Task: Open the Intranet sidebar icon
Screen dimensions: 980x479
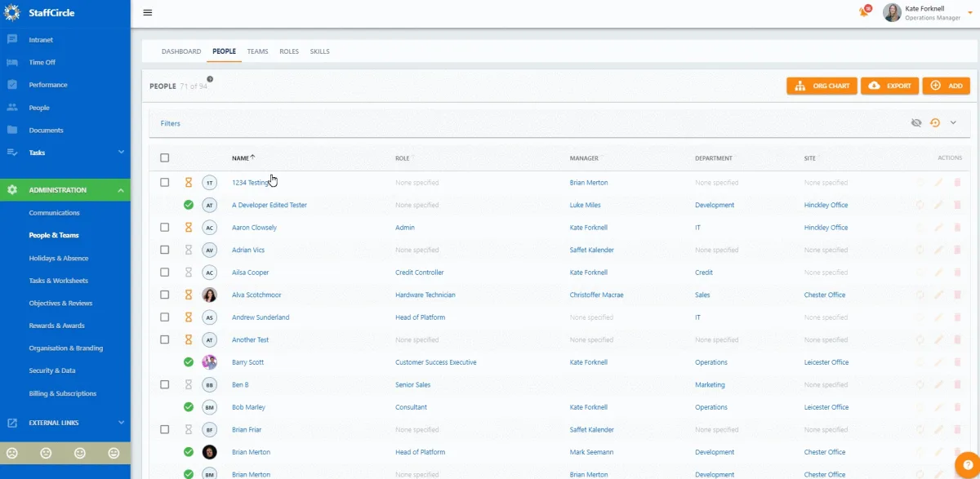Action: point(12,39)
